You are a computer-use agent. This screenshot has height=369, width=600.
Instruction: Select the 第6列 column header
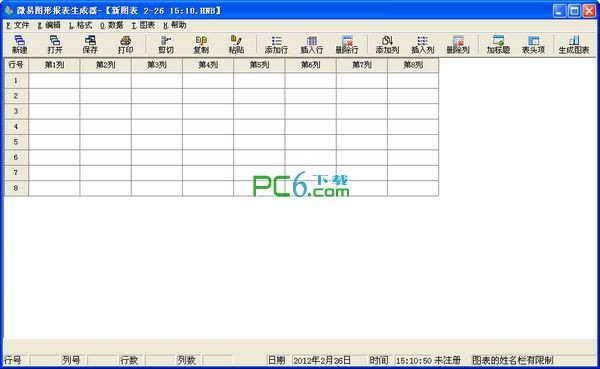(311, 65)
